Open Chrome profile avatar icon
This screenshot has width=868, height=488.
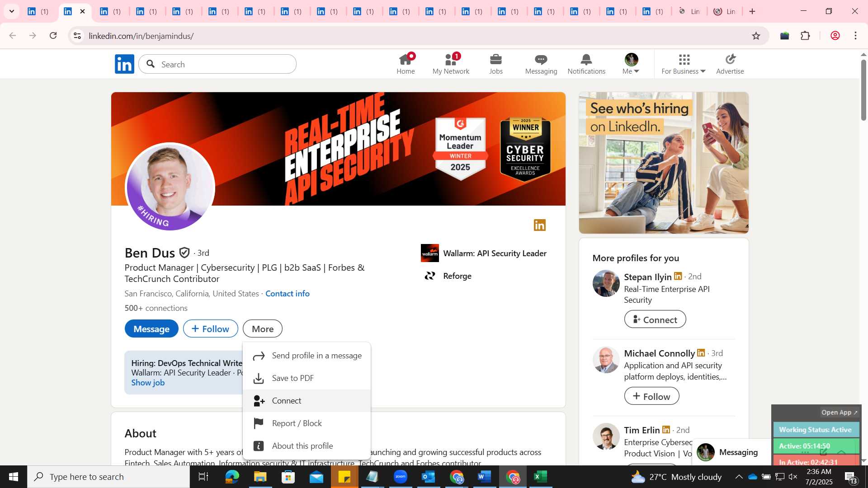(x=835, y=36)
